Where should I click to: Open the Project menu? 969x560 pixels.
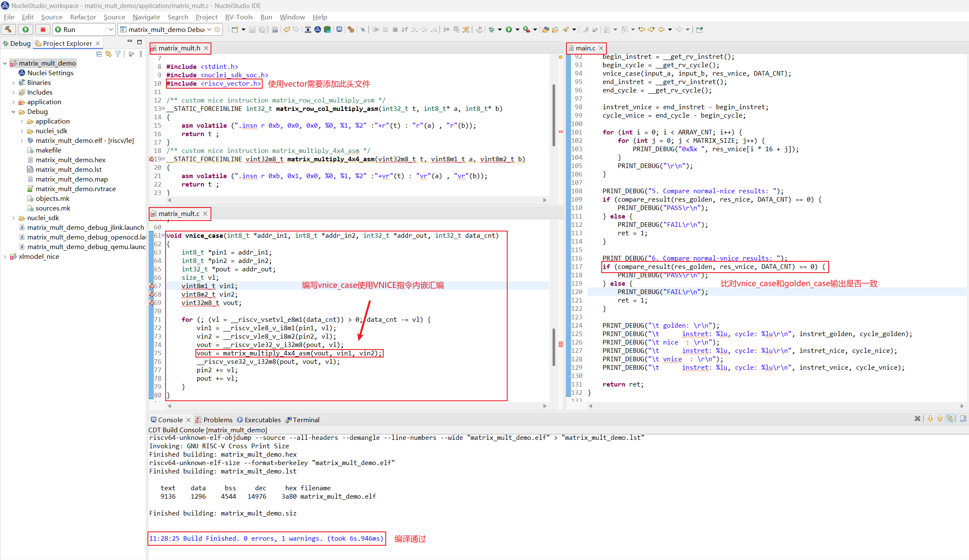pos(206,17)
